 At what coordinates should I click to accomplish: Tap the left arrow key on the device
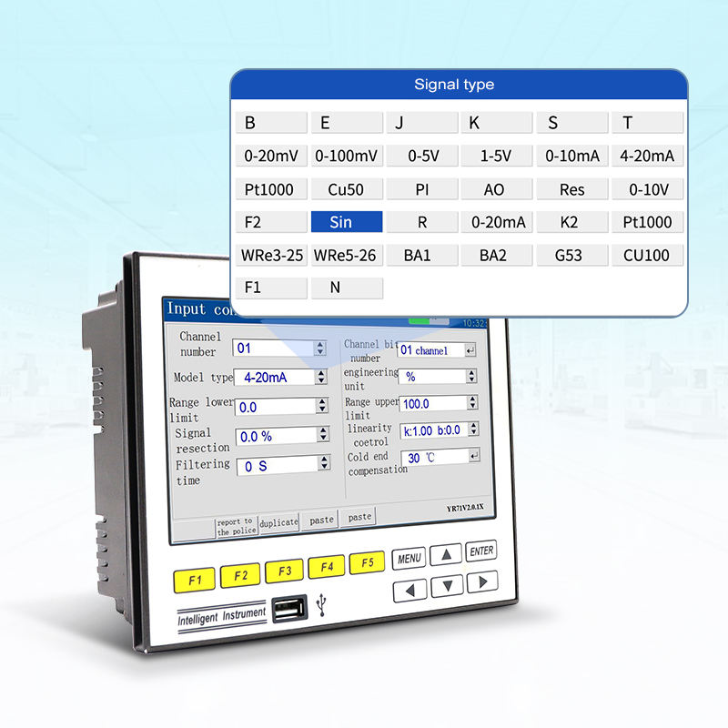[x=410, y=591]
